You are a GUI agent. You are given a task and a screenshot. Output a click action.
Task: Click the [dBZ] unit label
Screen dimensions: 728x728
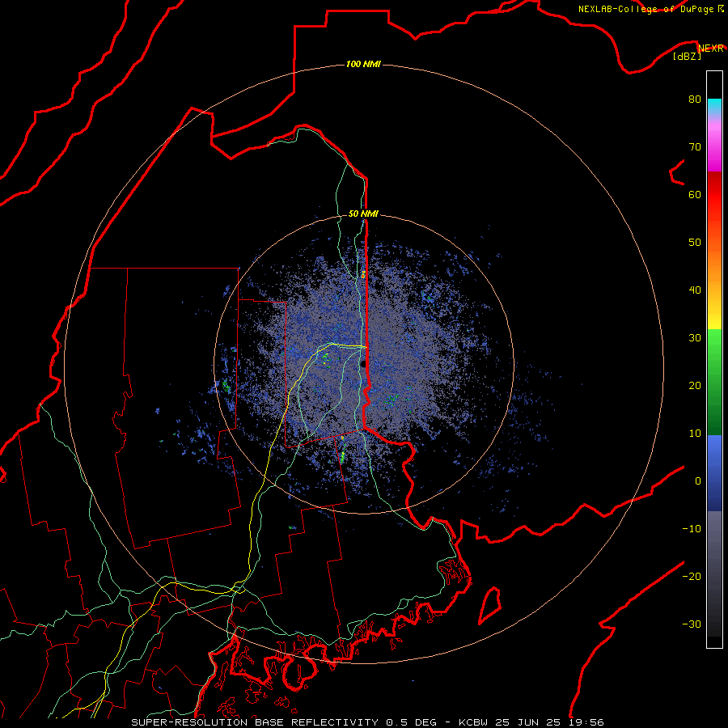(687, 57)
